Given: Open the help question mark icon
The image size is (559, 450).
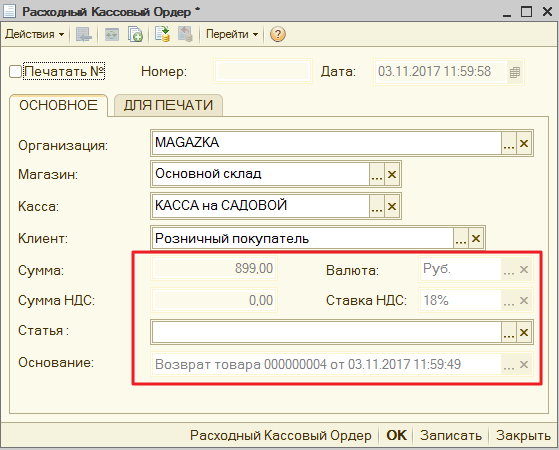Looking at the screenshot, I should coord(277,35).
